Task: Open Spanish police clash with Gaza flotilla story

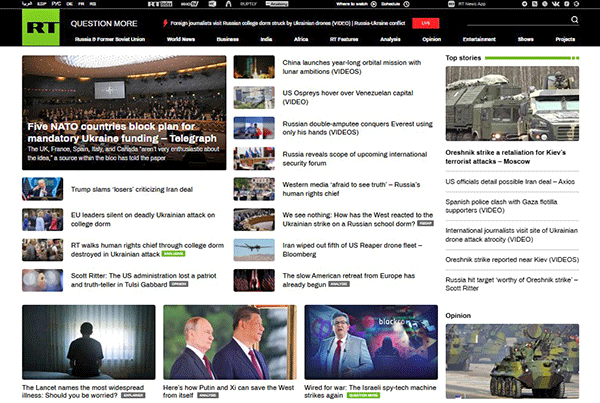Action: tap(501, 206)
